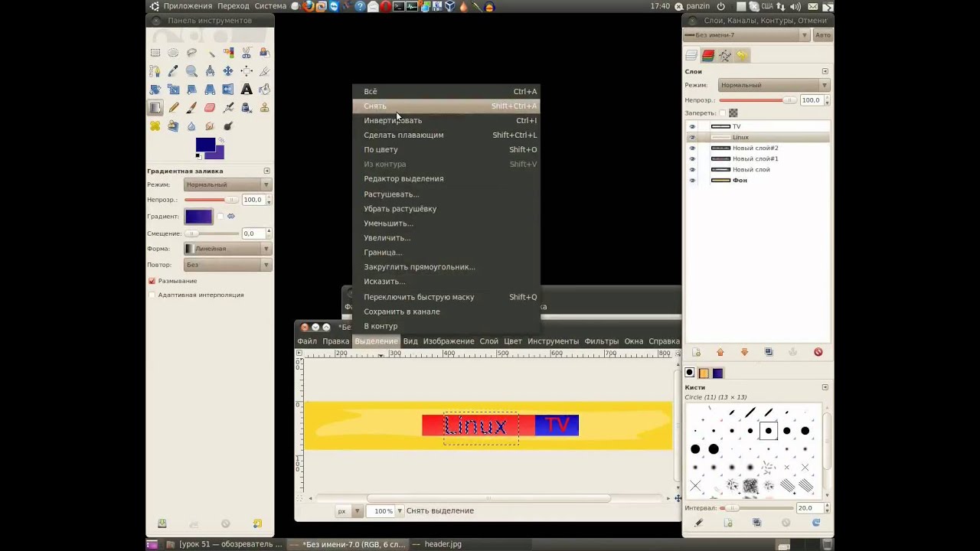The image size is (980, 551).
Task: Select the Scissors Select tool
Action: click(x=247, y=53)
